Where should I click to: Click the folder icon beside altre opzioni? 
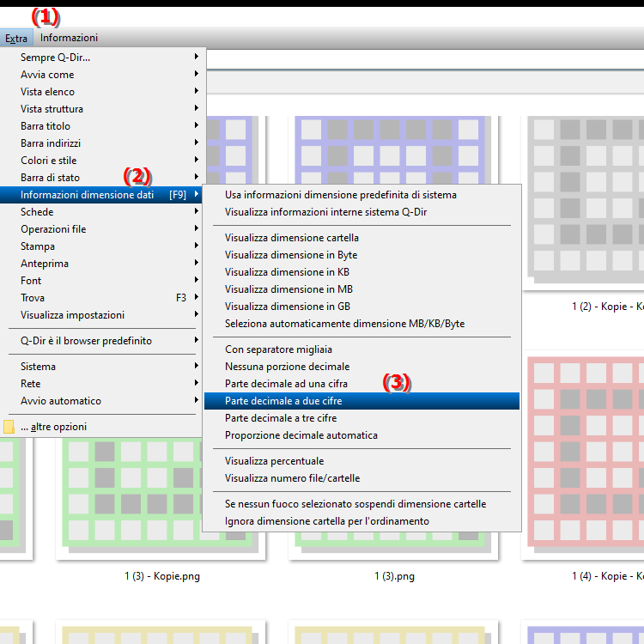pyautogui.click(x=9, y=427)
